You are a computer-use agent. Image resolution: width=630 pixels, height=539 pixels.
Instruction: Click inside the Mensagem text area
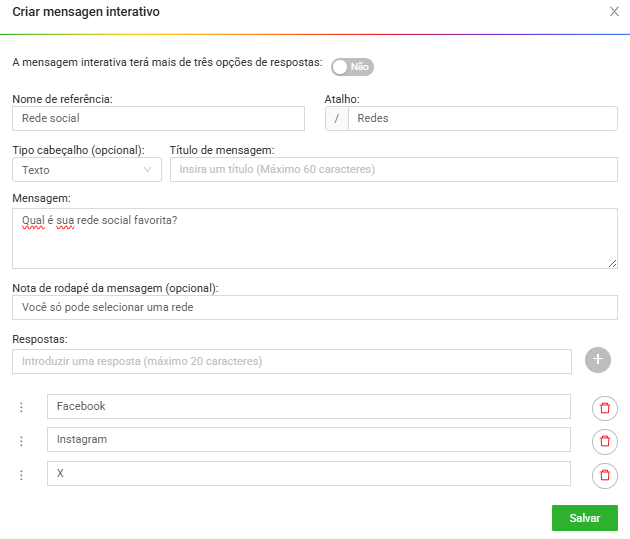pyautogui.click(x=315, y=238)
